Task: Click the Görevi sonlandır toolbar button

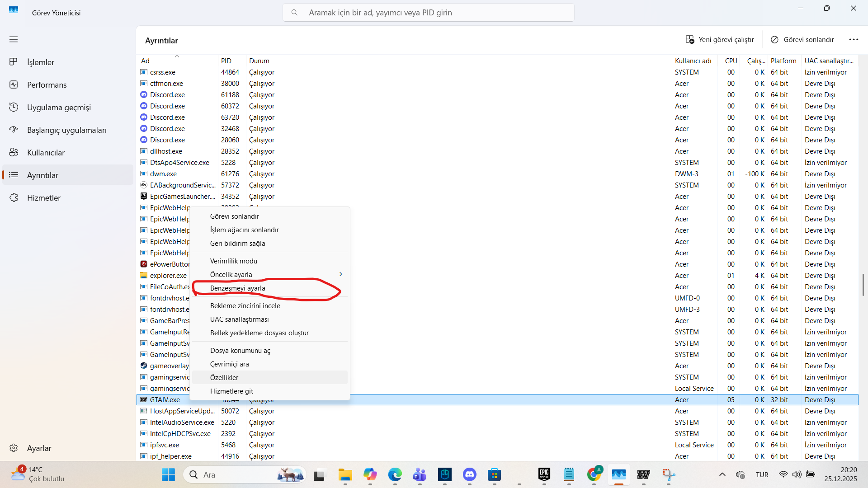Action: pyautogui.click(x=802, y=40)
